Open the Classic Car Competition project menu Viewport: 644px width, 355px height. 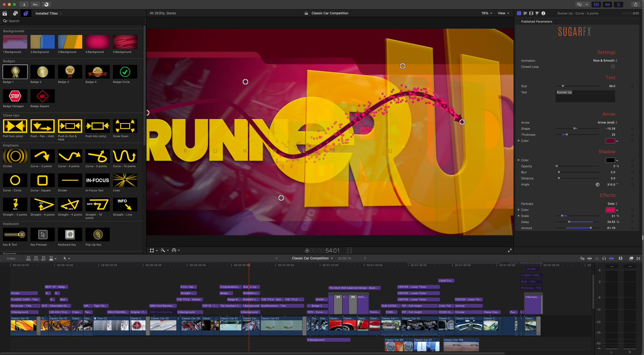(312, 258)
